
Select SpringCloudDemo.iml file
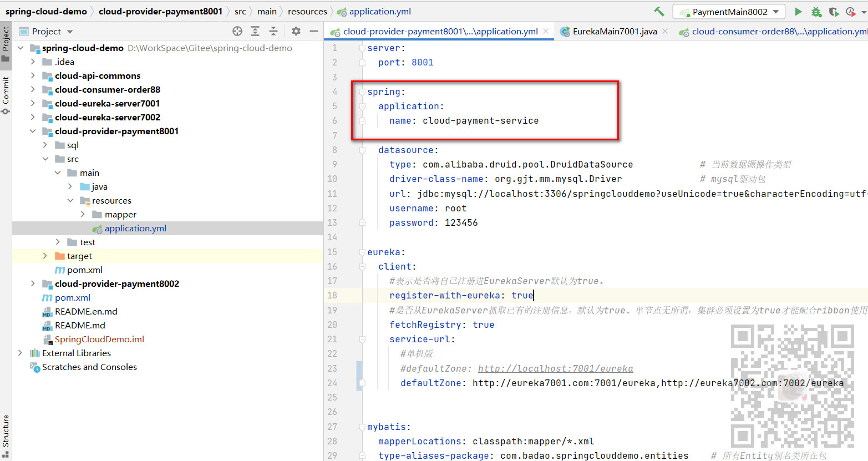click(99, 340)
